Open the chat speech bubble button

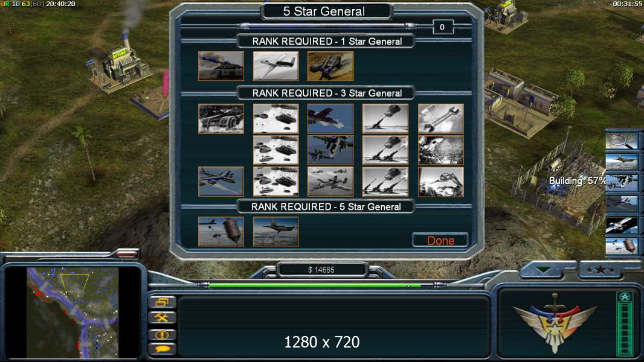162,349
